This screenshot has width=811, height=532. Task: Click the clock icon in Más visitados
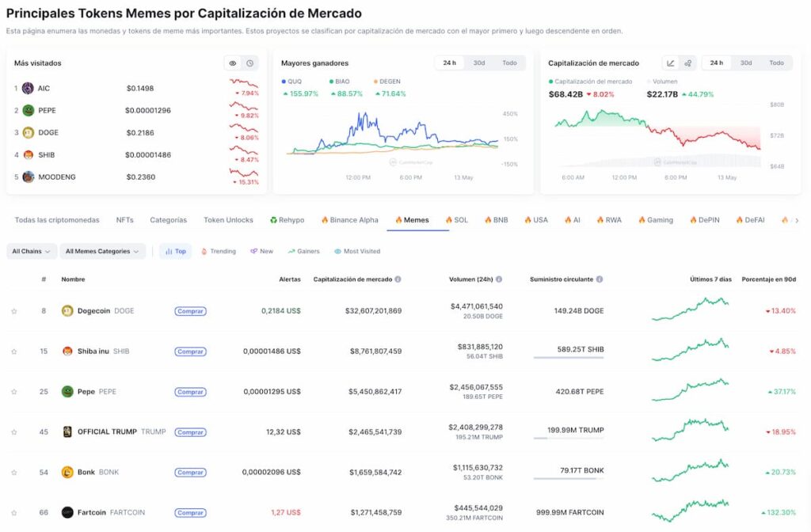pyautogui.click(x=249, y=63)
